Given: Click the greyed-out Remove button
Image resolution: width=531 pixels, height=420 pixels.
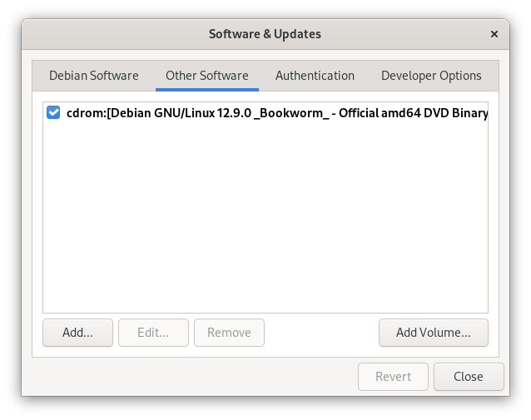Looking at the screenshot, I should 229,333.
